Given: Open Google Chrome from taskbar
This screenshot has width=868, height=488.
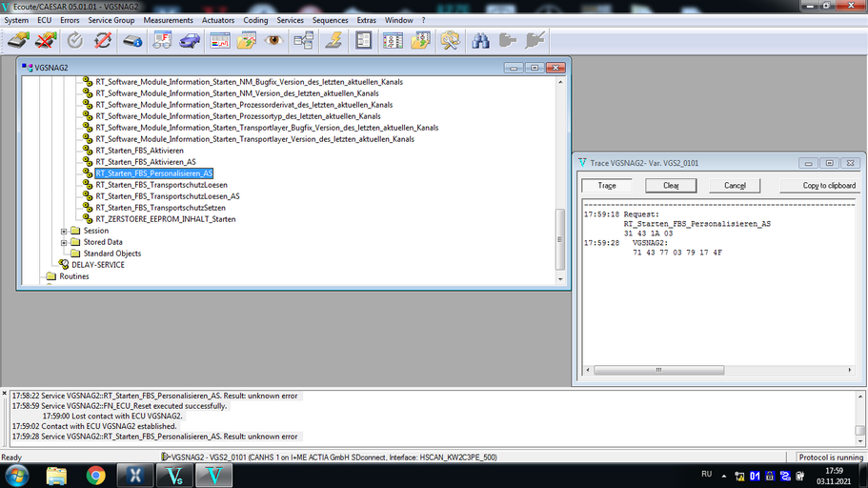Looking at the screenshot, I should [95, 476].
